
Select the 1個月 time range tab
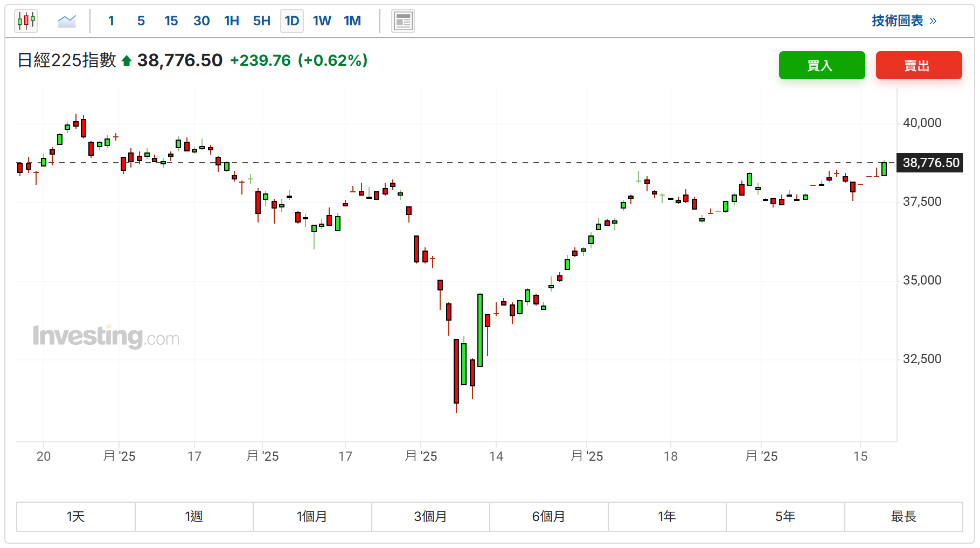point(312,516)
